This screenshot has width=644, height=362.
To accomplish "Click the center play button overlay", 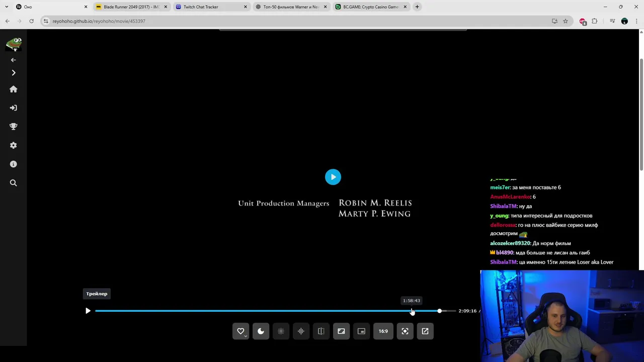I will 333,177.
